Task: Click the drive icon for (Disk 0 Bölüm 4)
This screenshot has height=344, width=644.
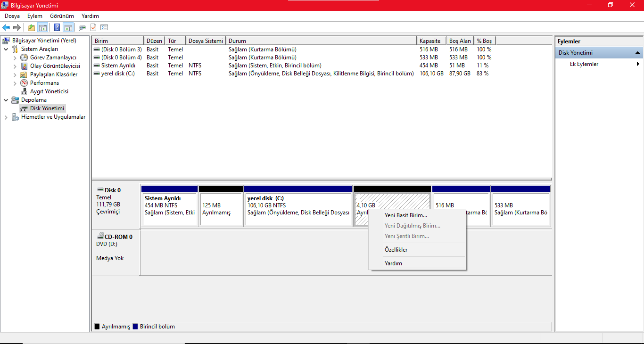Action: [x=97, y=57]
